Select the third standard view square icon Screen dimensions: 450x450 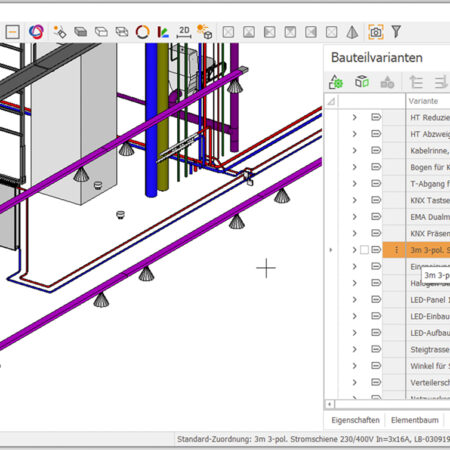pos(270,32)
